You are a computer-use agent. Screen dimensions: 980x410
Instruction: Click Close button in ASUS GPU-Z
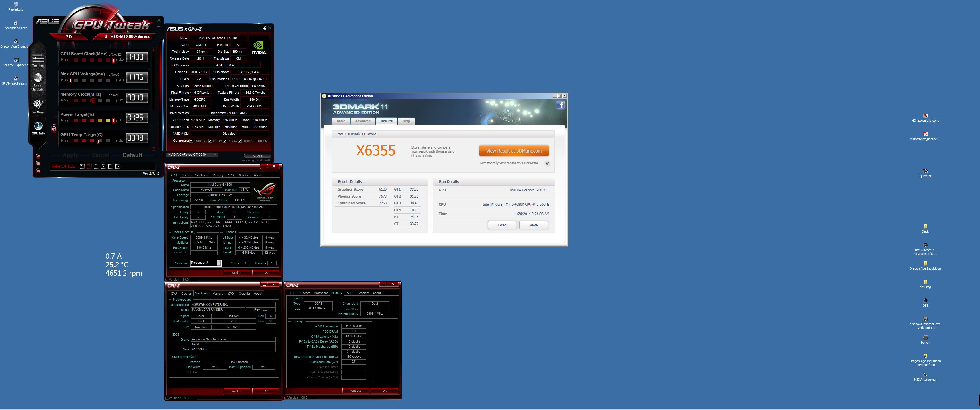[x=258, y=155]
